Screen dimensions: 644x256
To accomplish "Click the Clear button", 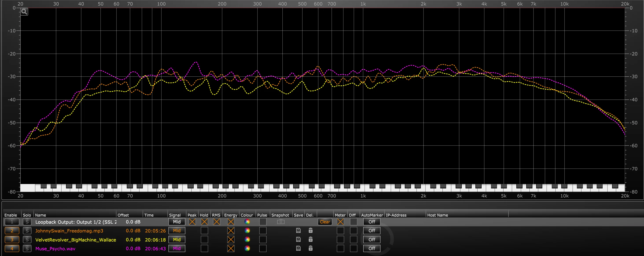I will pos(325,222).
